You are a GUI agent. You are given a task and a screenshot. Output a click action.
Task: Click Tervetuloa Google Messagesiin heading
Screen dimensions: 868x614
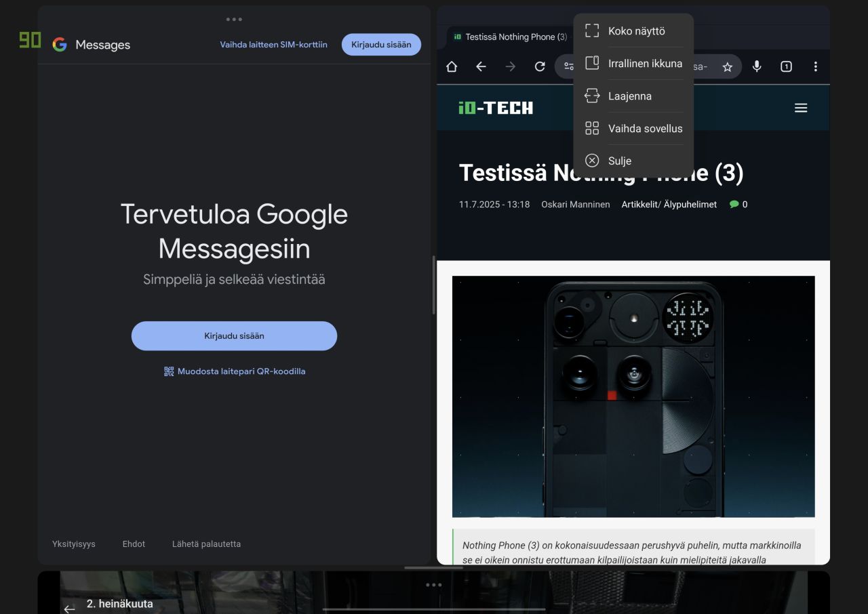coord(234,231)
